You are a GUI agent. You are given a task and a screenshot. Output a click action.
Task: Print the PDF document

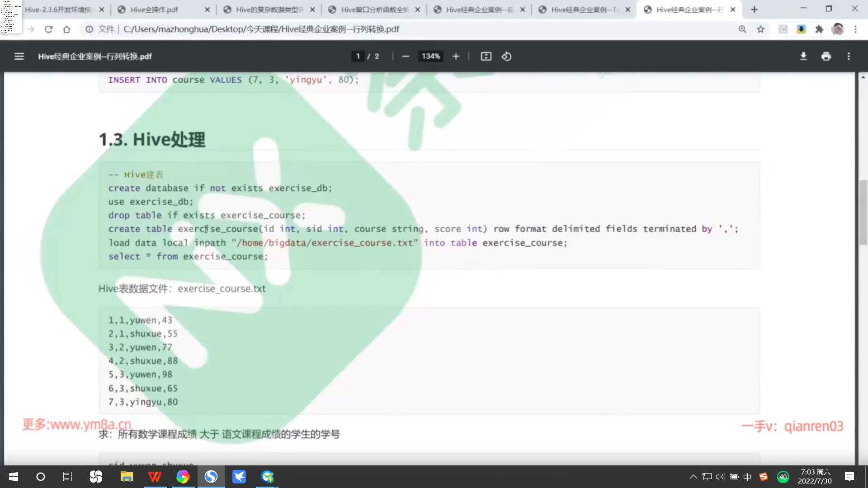tap(826, 56)
